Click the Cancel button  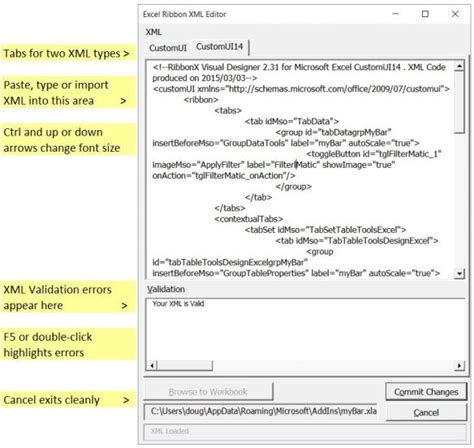[426, 412]
